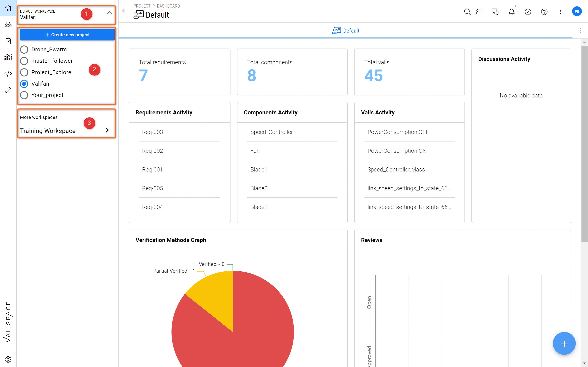
Task: Open the discussions chat bubbles icon
Action: tap(495, 12)
